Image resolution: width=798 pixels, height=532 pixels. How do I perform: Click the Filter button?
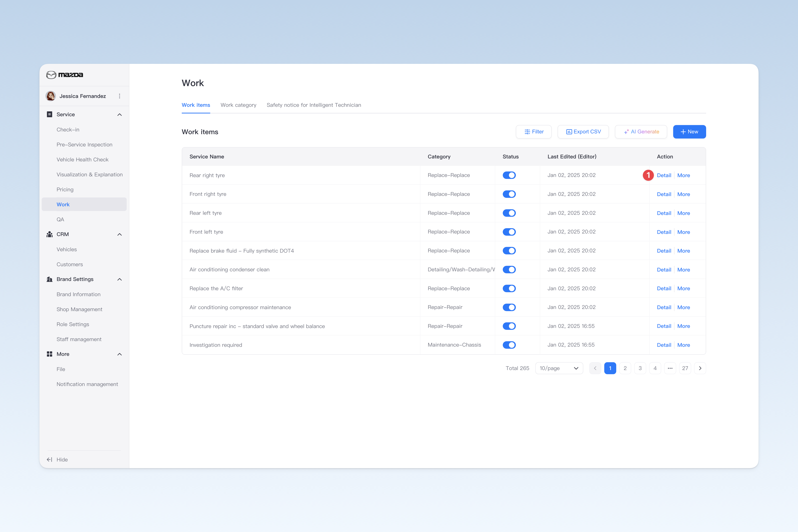[x=534, y=132]
